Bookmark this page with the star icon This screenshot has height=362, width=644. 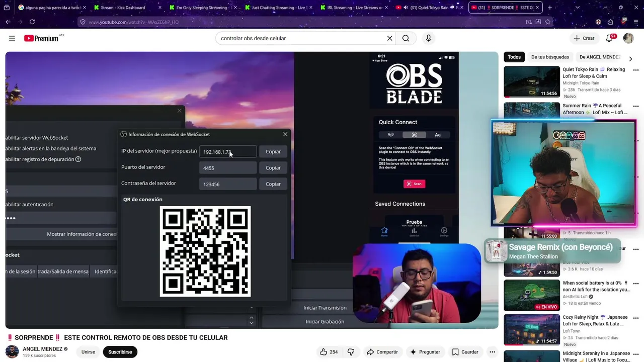click(x=548, y=22)
